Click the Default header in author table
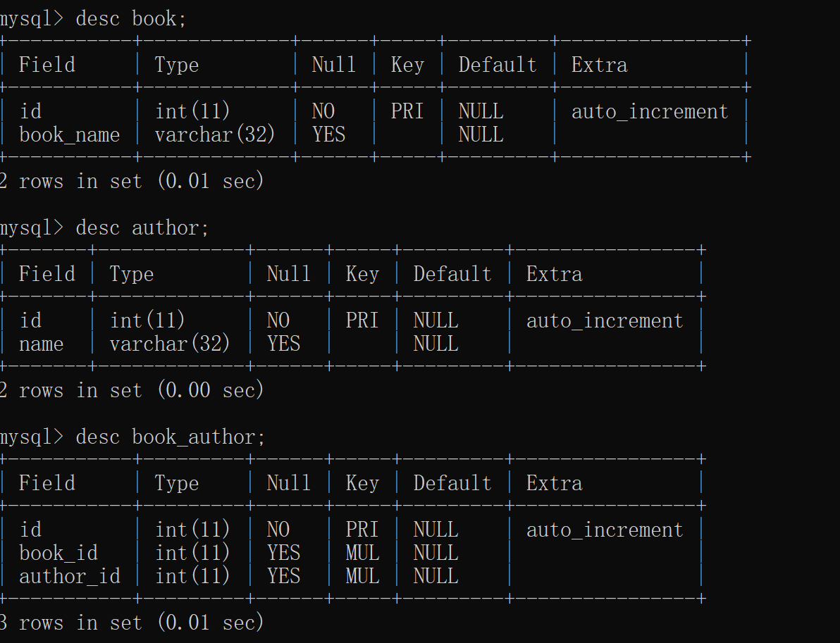 click(x=452, y=274)
